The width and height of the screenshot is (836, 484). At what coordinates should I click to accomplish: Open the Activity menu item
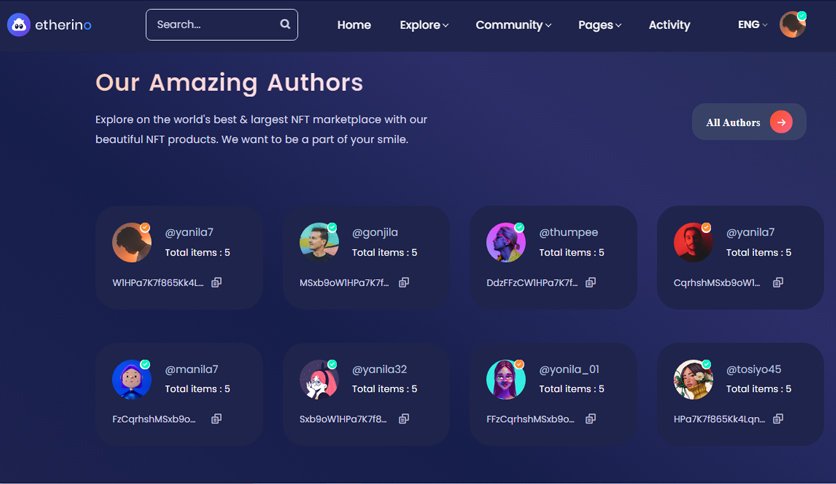click(x=669, y=25)
